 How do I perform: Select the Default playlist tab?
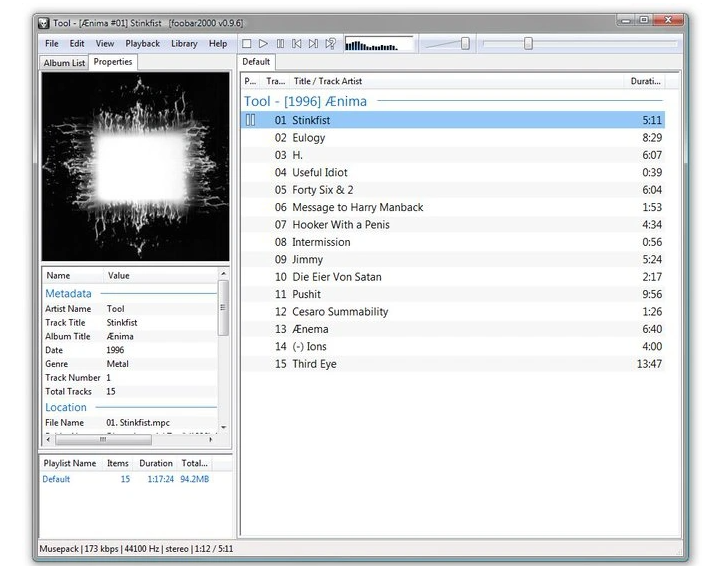coord(256,62)
